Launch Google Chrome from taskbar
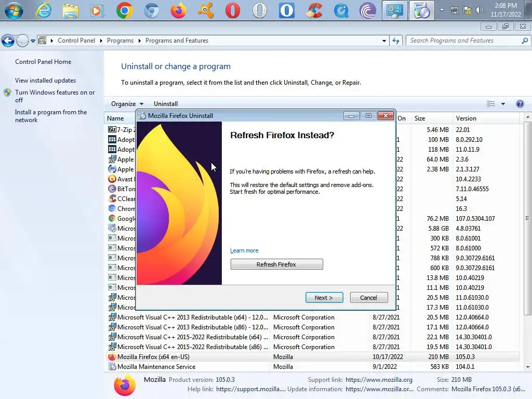Viewport: 532px width, 399px height. [x=125, y=10]
